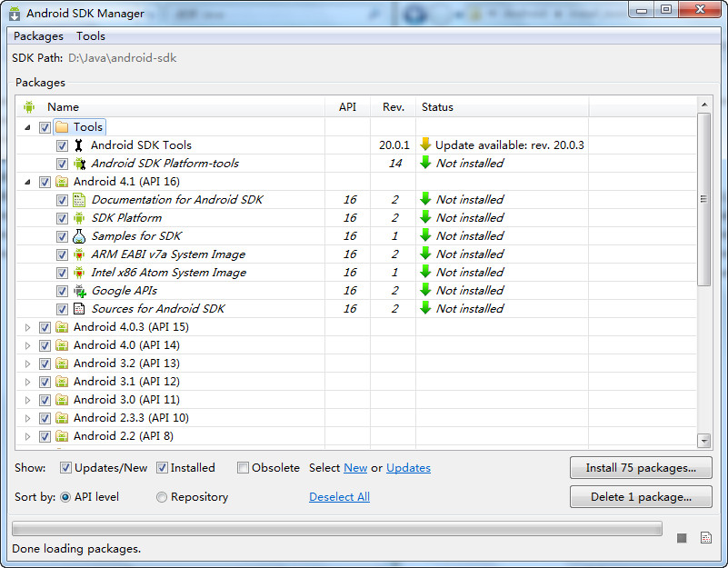Uncheck the Tools folder checkbox

pos(45,127)
